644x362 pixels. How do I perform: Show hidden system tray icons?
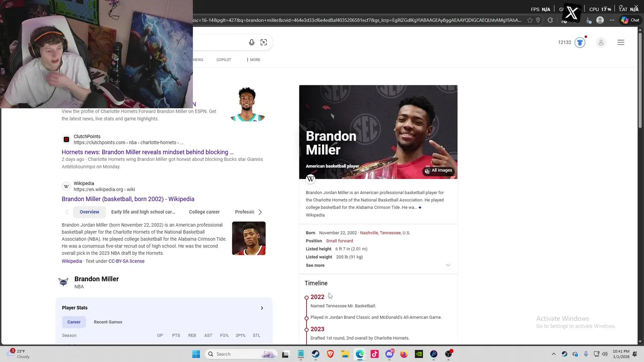pyautogui.click(x=553, y=354)
